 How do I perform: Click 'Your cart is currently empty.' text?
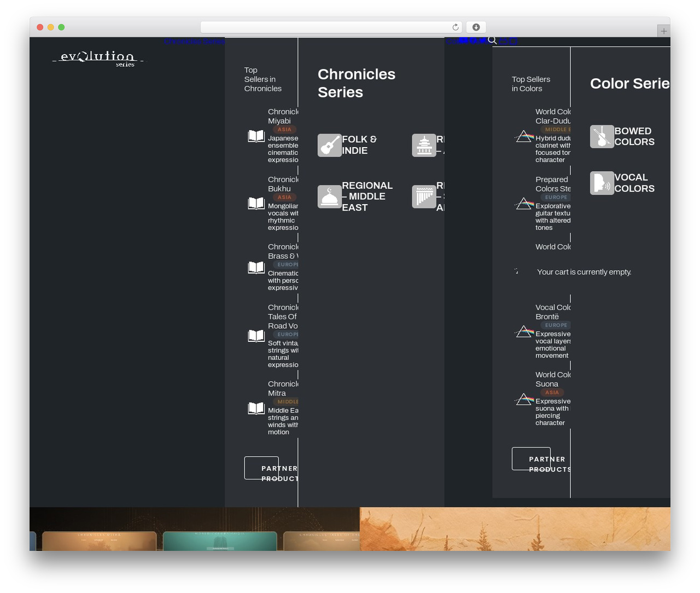584,272
